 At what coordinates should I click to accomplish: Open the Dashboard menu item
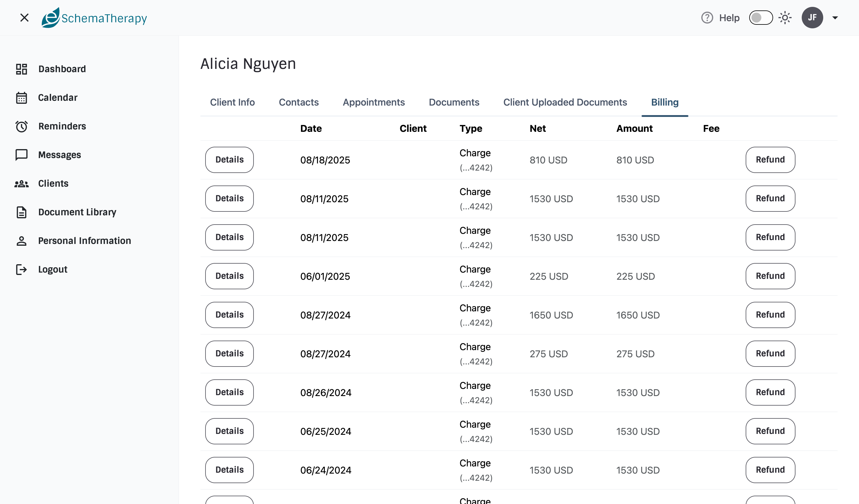point(62,69)
